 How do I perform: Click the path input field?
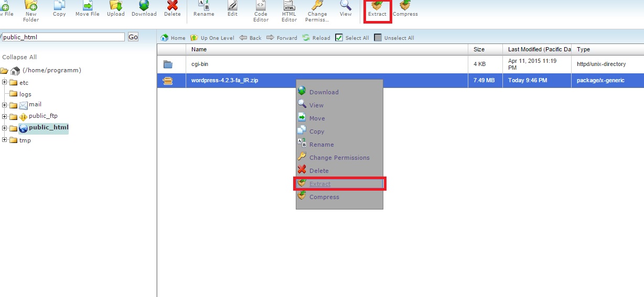click(62, 37)
